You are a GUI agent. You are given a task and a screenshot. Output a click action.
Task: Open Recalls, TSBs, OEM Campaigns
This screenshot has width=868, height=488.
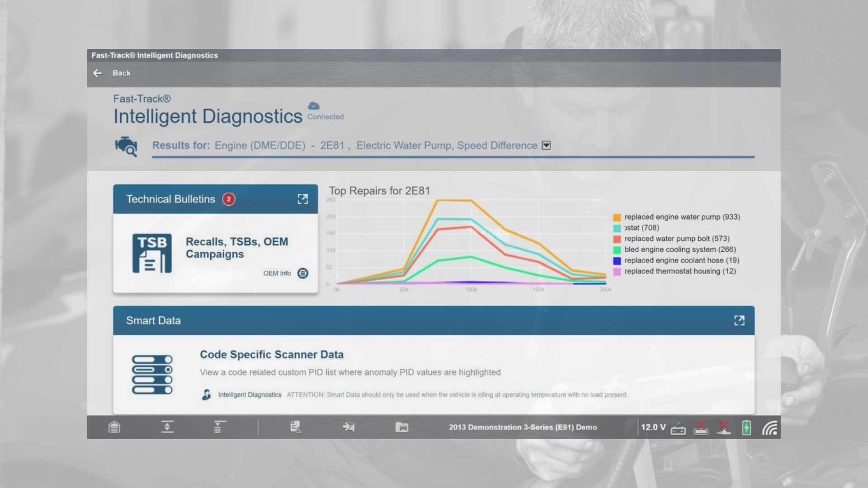click(237, 248)
